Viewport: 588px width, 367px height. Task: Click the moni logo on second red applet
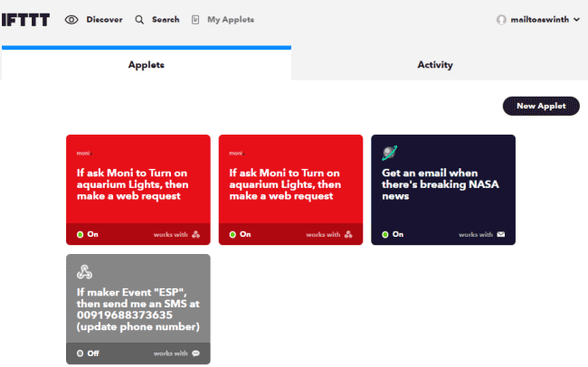(237, 153)
